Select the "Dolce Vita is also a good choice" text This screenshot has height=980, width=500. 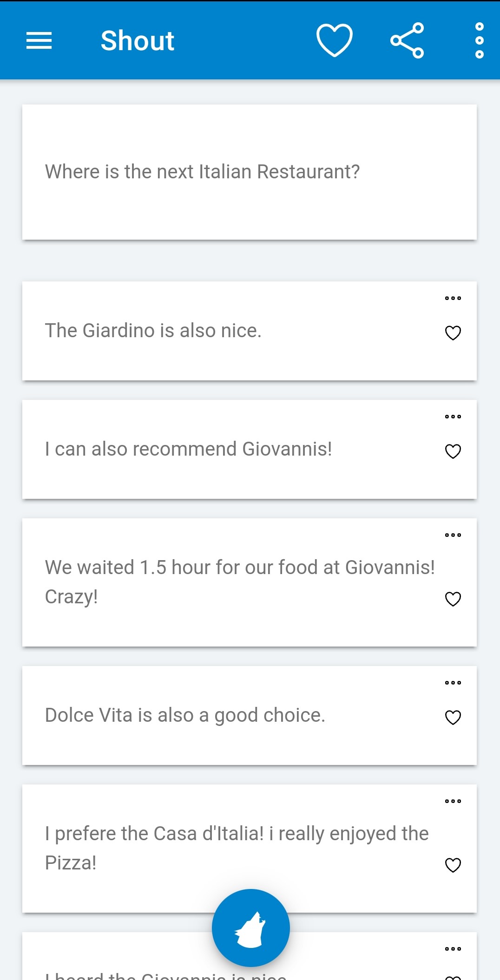point(185,715)
